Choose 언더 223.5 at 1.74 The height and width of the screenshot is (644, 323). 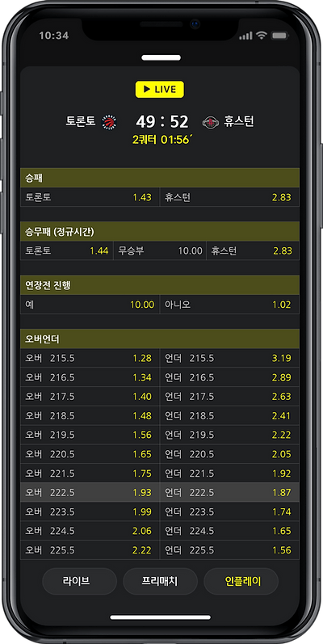tap(229, 511)
